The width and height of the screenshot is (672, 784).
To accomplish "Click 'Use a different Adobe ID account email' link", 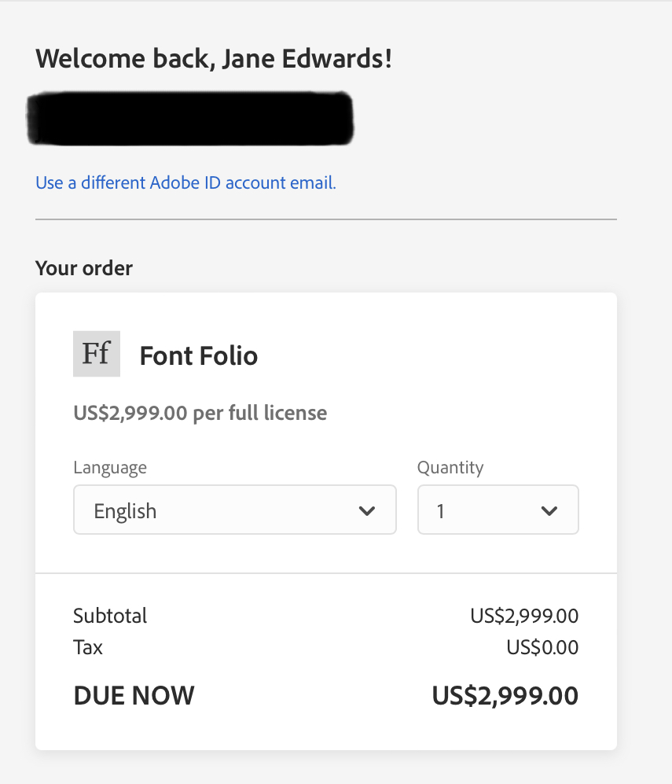I will 185,183.
